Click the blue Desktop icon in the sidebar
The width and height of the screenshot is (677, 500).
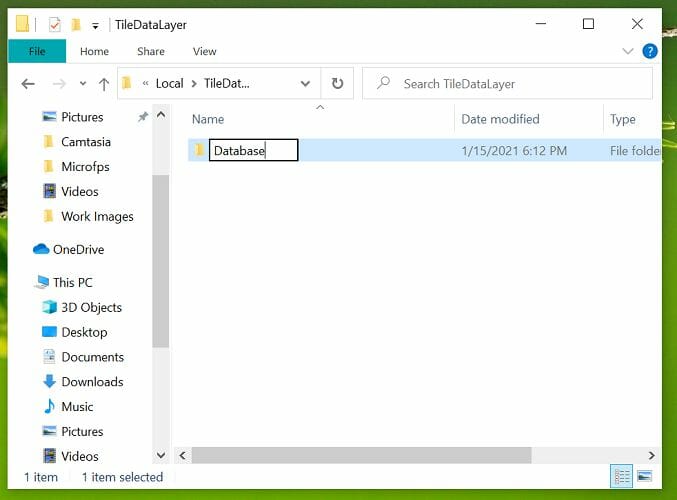[49, 332]
